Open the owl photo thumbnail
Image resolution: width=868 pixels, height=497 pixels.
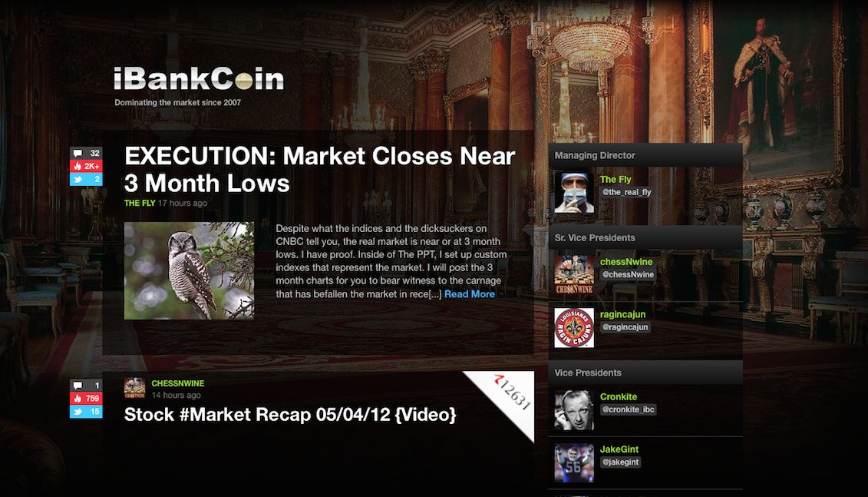(x=189, y=271)
